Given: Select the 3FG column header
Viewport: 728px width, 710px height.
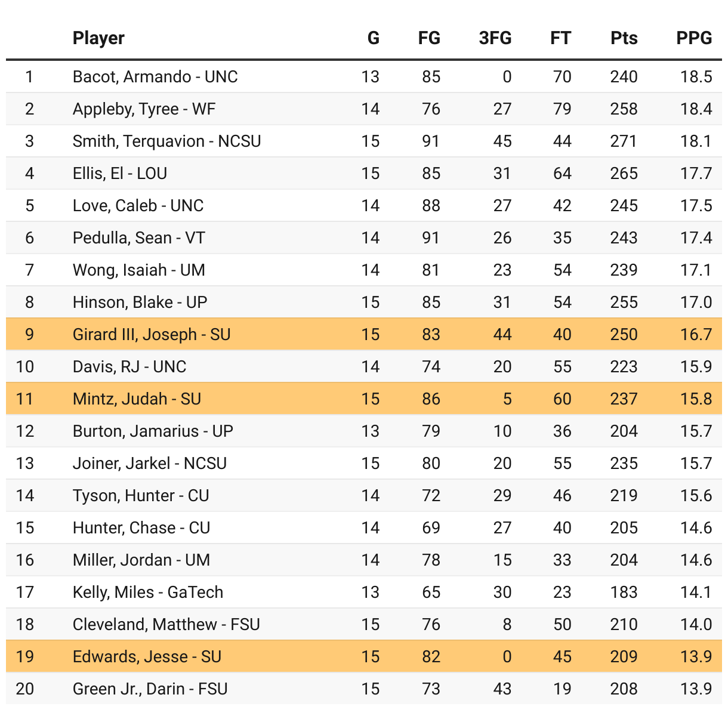Looking at the screenshot, I should (495, 38).
